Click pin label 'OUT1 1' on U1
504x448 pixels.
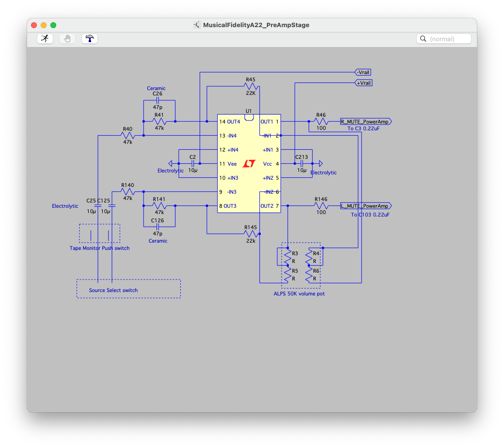(269, 122)
